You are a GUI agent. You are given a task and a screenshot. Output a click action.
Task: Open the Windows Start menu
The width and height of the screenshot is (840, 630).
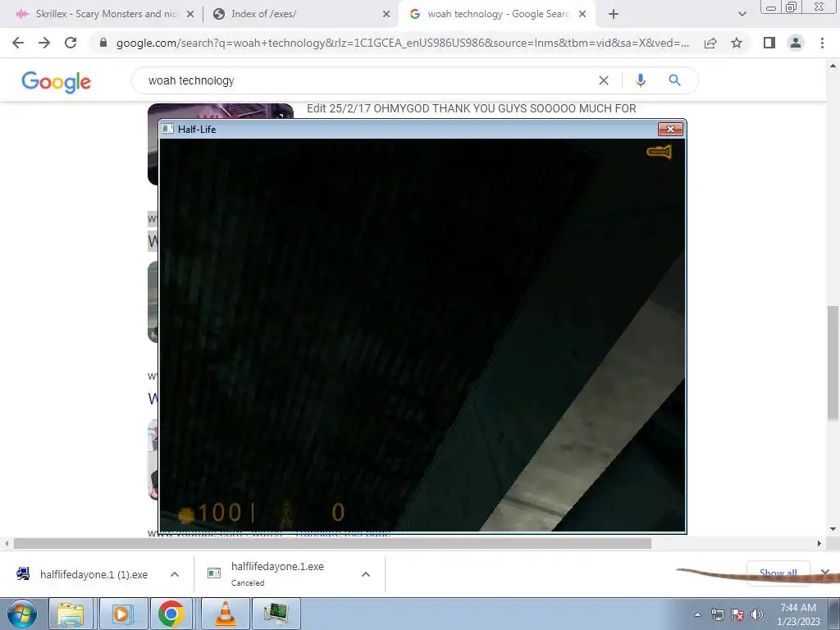22,614
